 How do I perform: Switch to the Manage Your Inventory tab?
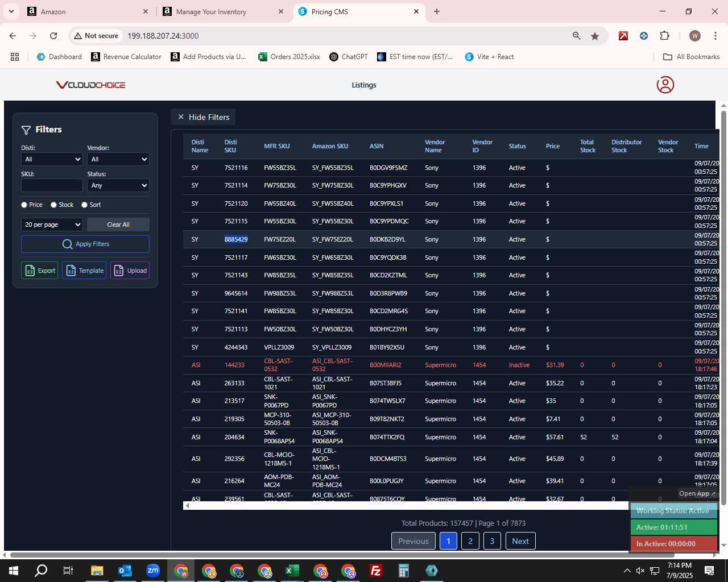pyautogui.click(x=224, y=11)
